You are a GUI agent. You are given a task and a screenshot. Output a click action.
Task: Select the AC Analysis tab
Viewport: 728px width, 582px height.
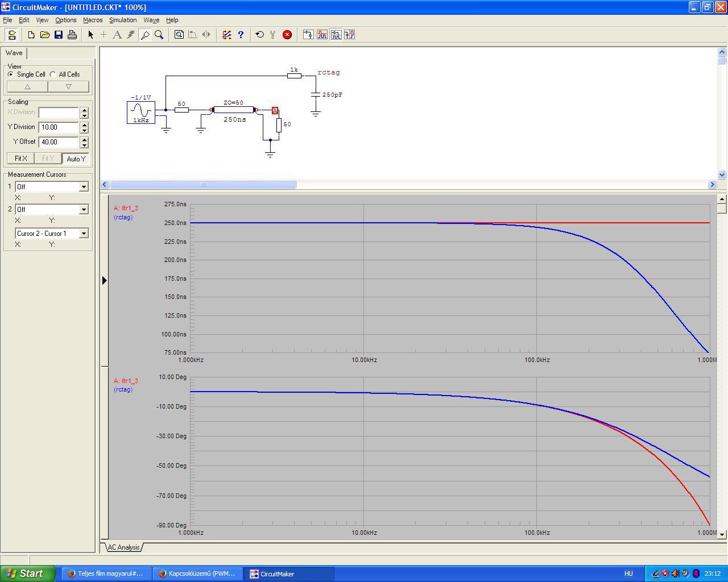123,547
